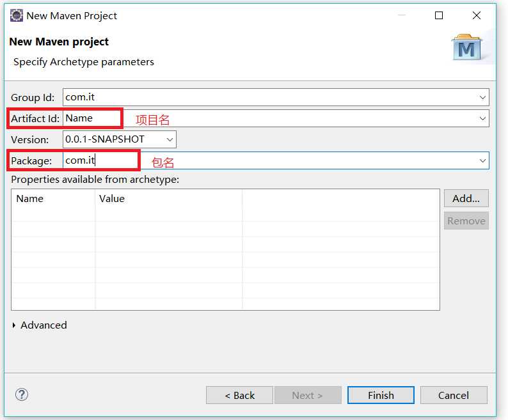
Task: Open the Group Id dropdown arrow
Action: [482, 97]
